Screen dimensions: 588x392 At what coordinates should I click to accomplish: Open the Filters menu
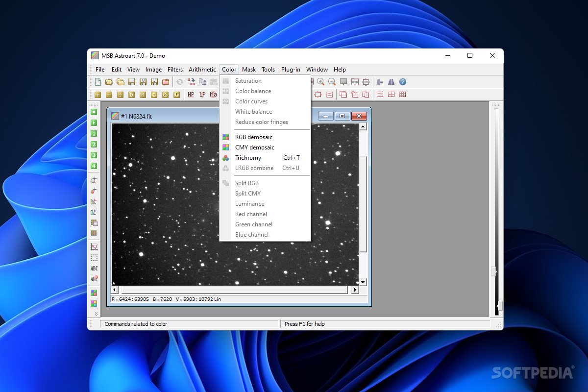click(175, 70)
